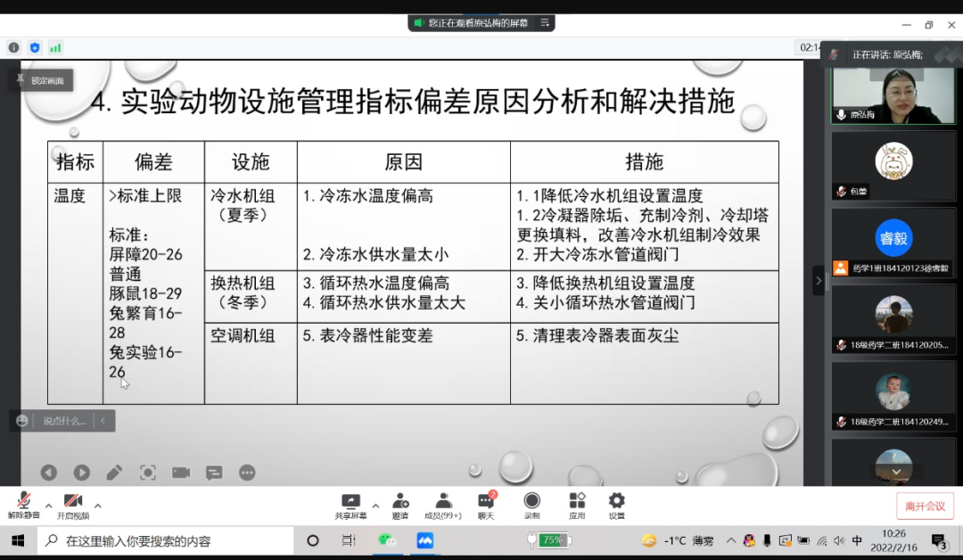Go forward with the annotation arrow button
Viewport: 963px width, 560px height.
point(81,473)
